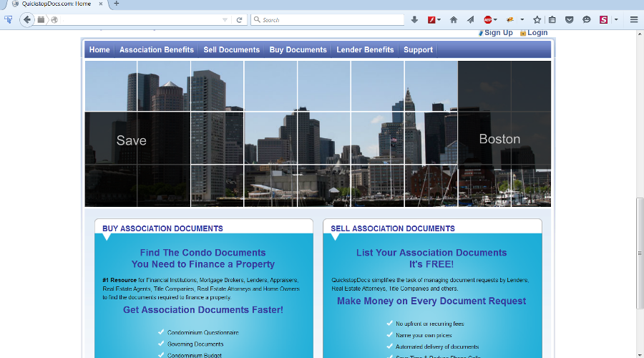Select the QuickstopDocs.com: Home tab
Screen dimensions: 644x358
tap(57, 4)
